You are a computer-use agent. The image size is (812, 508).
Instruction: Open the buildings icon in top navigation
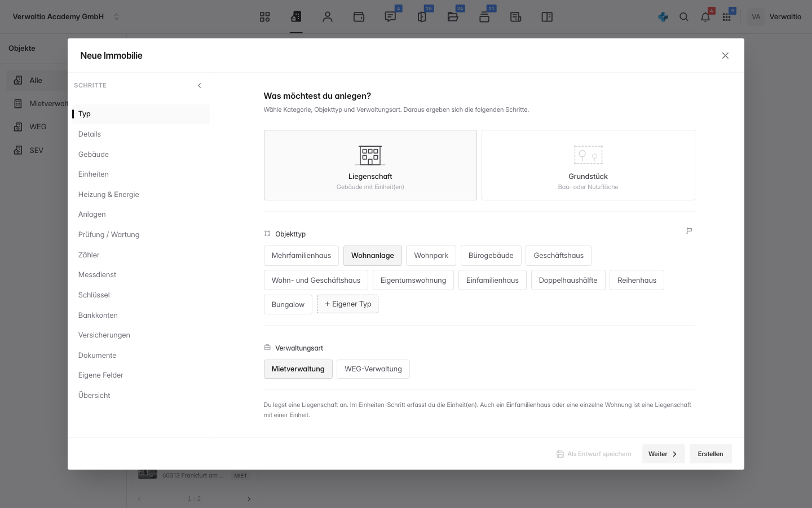tap(296, 17)
